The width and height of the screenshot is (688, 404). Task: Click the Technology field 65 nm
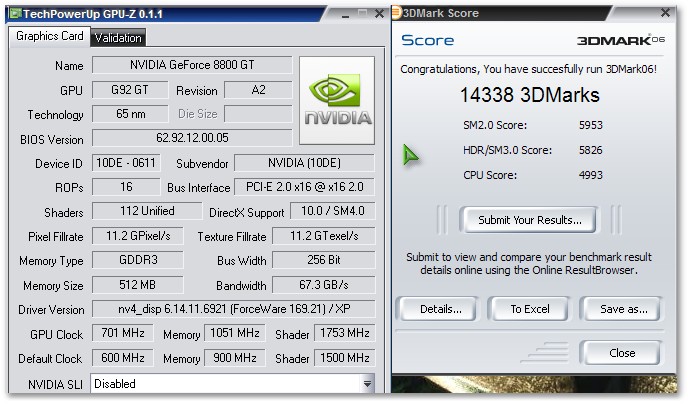tap(130, 114)
